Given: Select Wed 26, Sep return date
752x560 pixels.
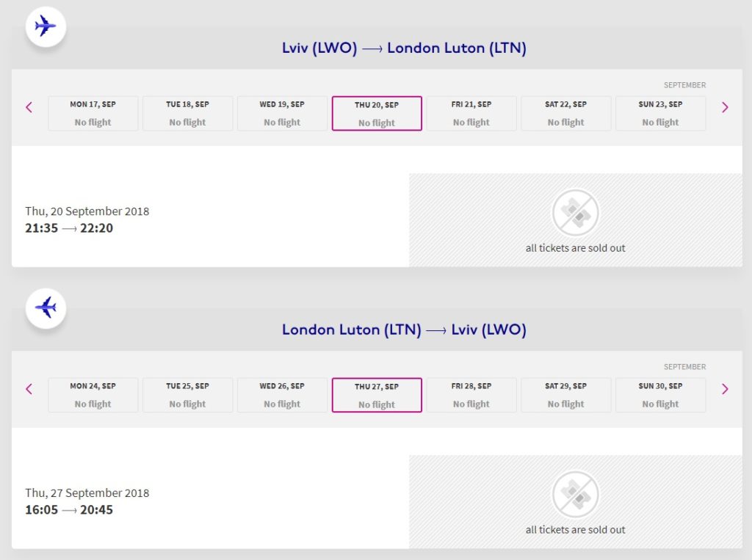Looking at the screenshot, I should pos(282,395).
